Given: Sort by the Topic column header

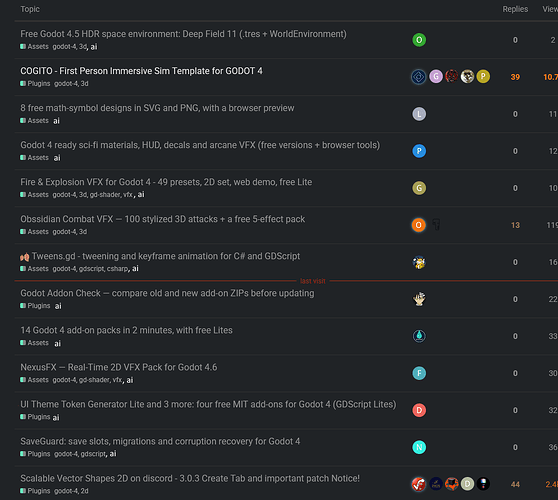Looking at the screenshot, I should (30, 9).
